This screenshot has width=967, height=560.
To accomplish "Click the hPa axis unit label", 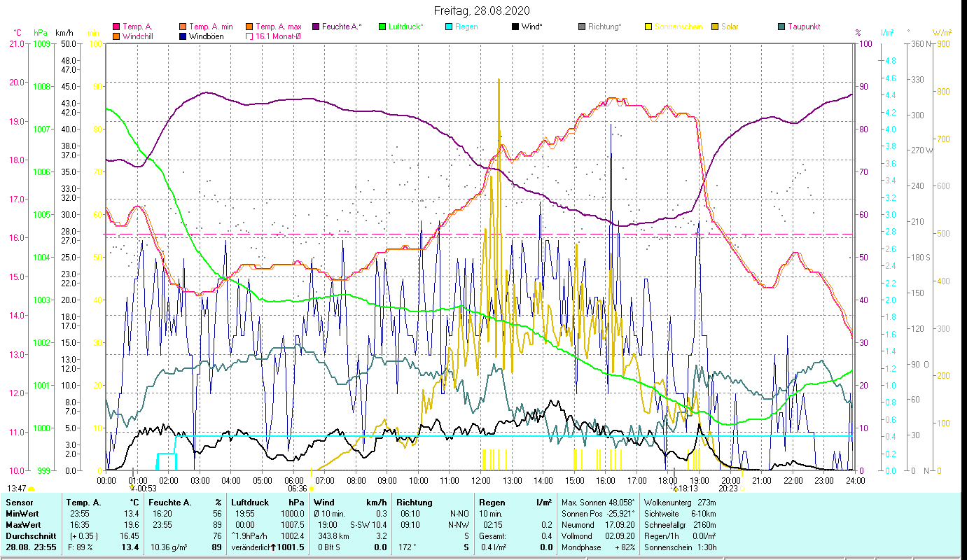I will pyautogui.click(x=41, y=33).
